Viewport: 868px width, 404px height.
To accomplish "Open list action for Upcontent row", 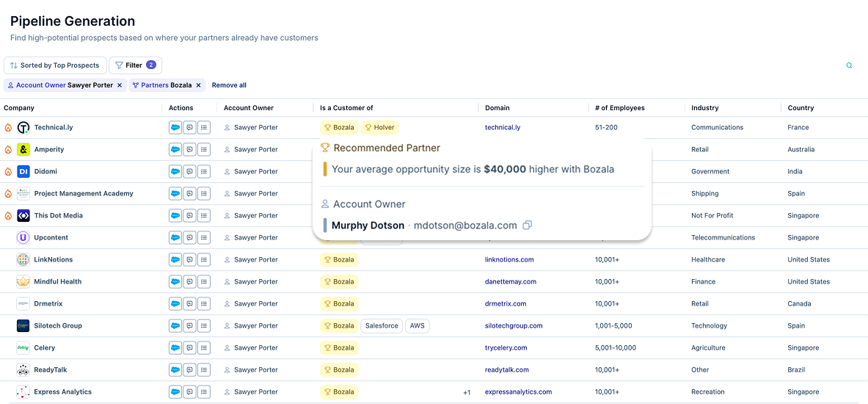I will coord(204,238).
